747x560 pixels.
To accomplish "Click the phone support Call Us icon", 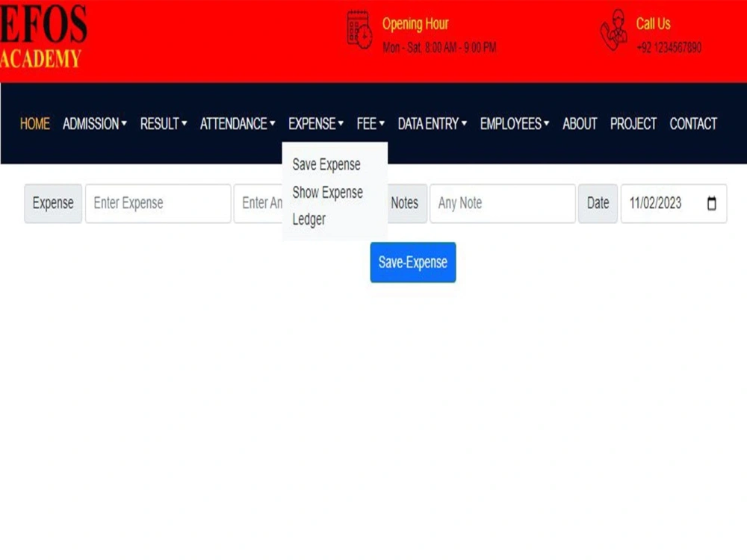I will [613, 30].
